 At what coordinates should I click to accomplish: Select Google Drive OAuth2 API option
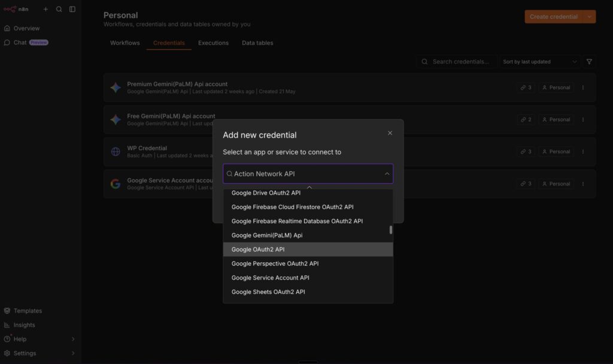pos(308,193)
